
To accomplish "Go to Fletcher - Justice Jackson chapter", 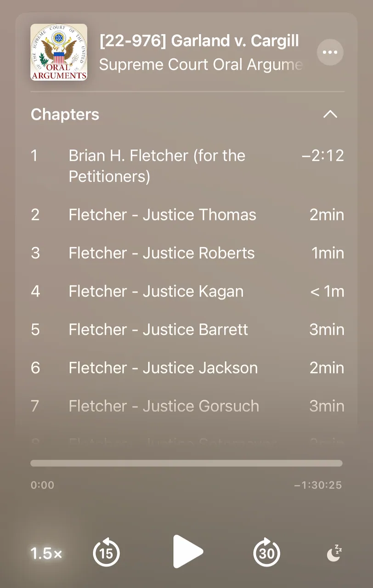I will 187,367.
